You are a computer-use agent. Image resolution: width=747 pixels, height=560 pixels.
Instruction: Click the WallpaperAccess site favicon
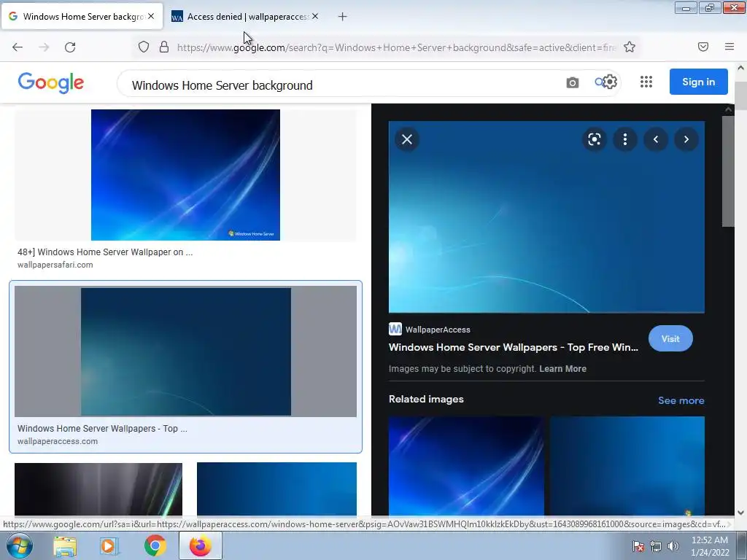[x=395, y=329]
